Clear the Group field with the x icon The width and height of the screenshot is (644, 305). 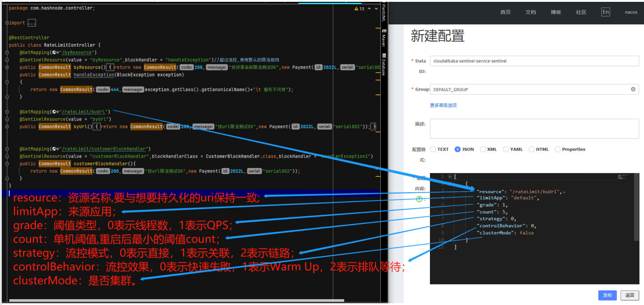click(633, 89)
